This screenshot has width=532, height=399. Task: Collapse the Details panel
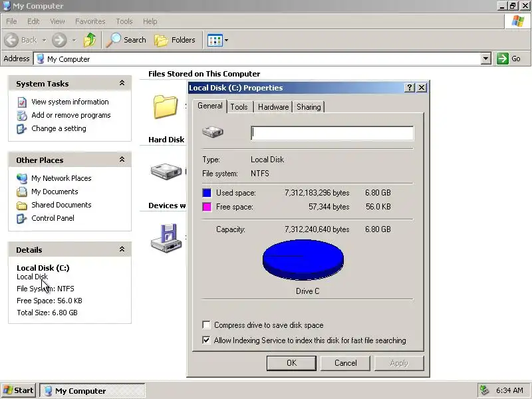point(122,249)
